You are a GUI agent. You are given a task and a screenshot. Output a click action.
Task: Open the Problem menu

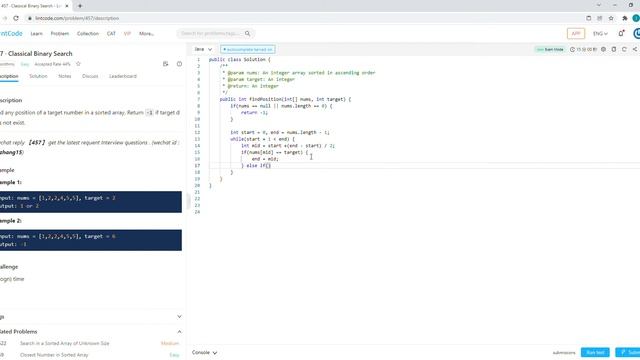(60, 33)
